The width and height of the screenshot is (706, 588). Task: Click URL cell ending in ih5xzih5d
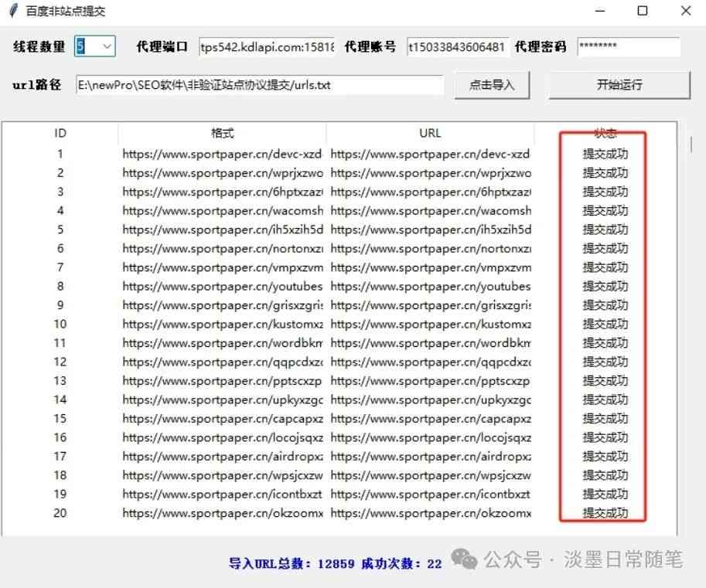pos(431,229)
